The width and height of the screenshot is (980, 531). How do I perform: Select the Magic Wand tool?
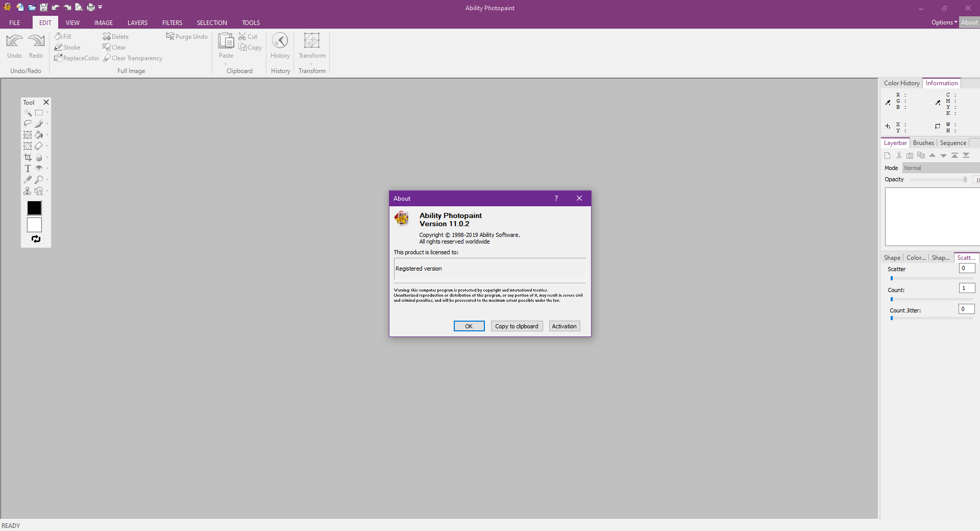[28, 113]
